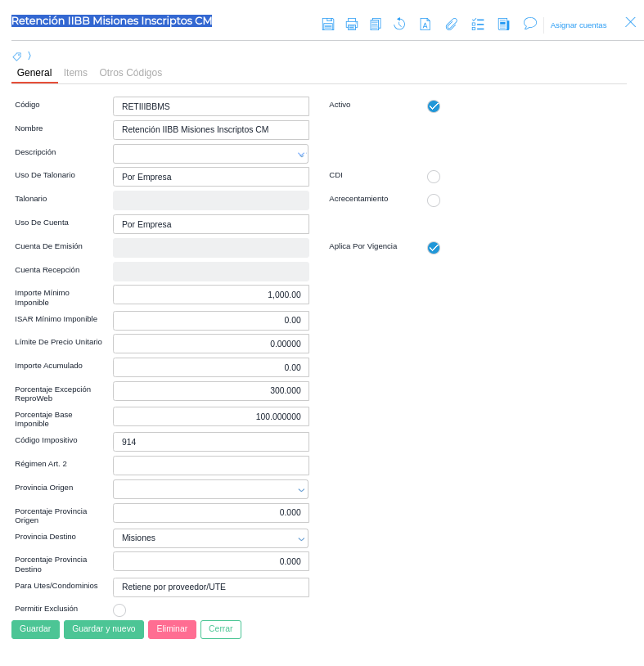Click the duplicate record icon

[x=376, y=25]
